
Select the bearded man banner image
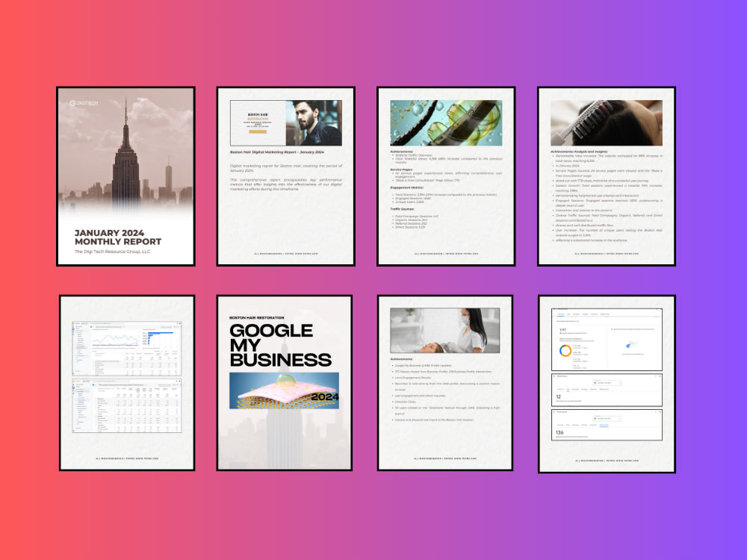(286, 123)
